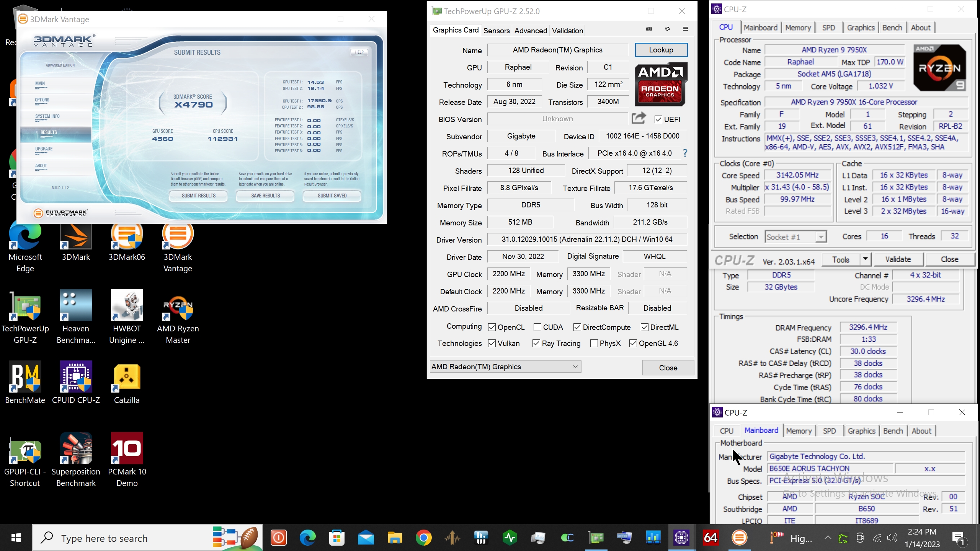Click the Windows Start button
980x551 pixels.
coord(16,538)
